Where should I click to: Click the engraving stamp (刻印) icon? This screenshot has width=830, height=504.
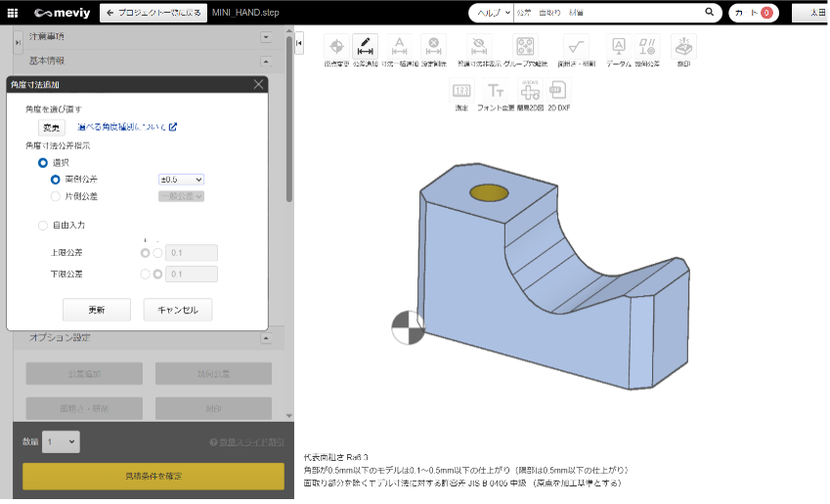[683, 47]
